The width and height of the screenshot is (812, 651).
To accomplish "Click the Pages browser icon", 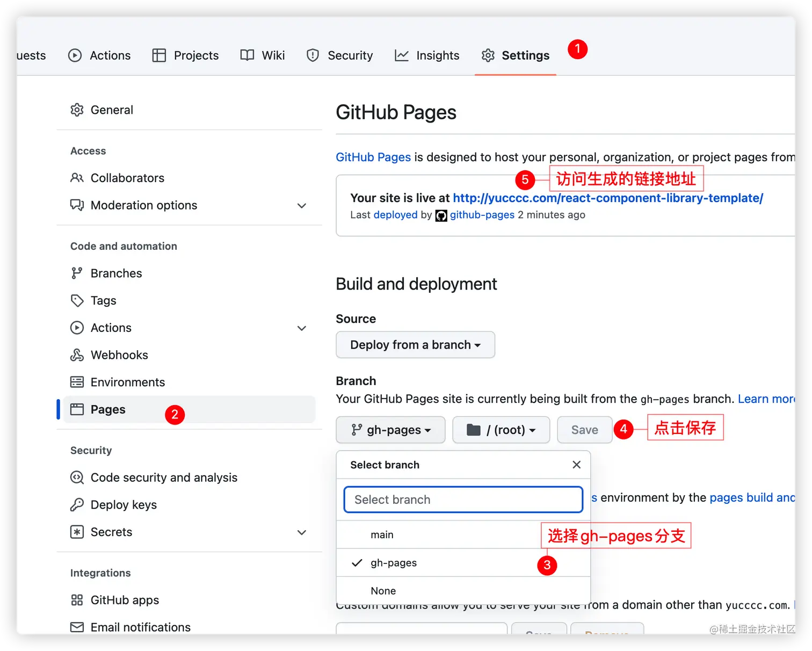I will point(77,409).
